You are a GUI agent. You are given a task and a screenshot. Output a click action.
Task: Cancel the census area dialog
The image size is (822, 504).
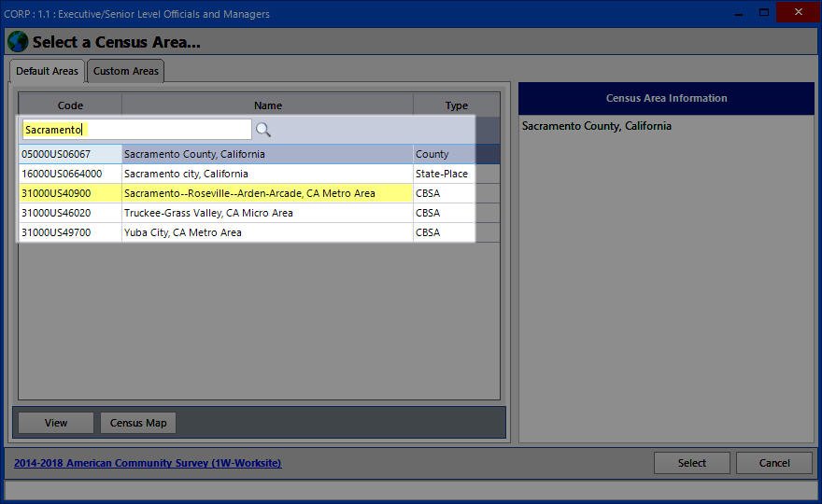774,463
